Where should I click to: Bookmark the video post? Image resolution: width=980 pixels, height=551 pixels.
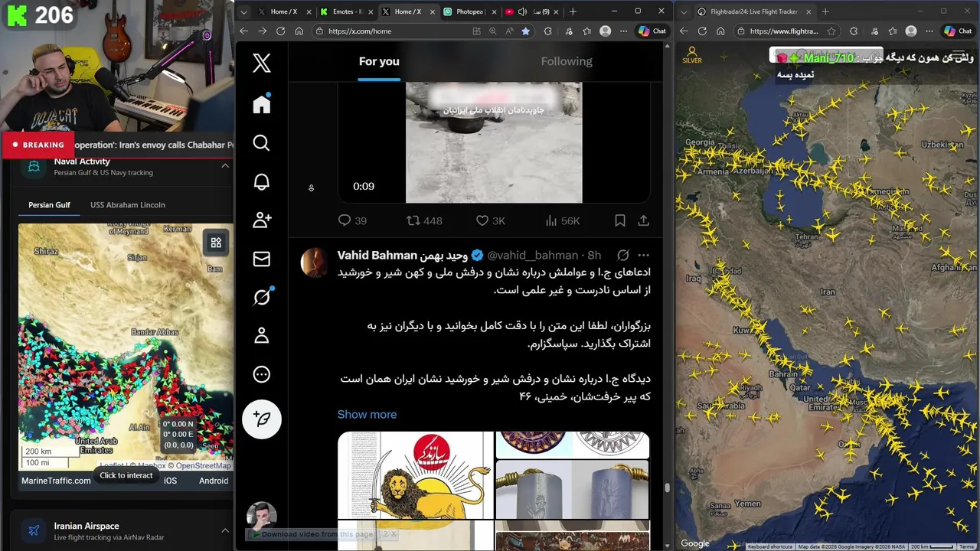click(620, 220)
